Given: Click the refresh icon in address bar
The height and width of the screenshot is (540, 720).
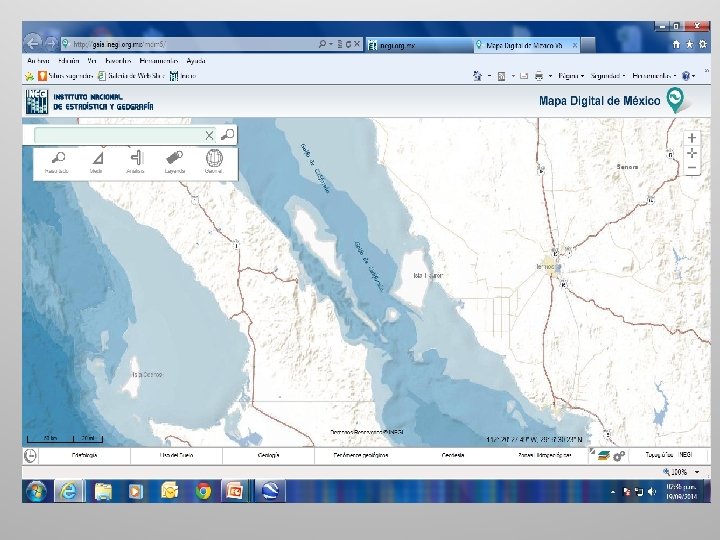Looking at the screenshot, I should tap(349, 44).
